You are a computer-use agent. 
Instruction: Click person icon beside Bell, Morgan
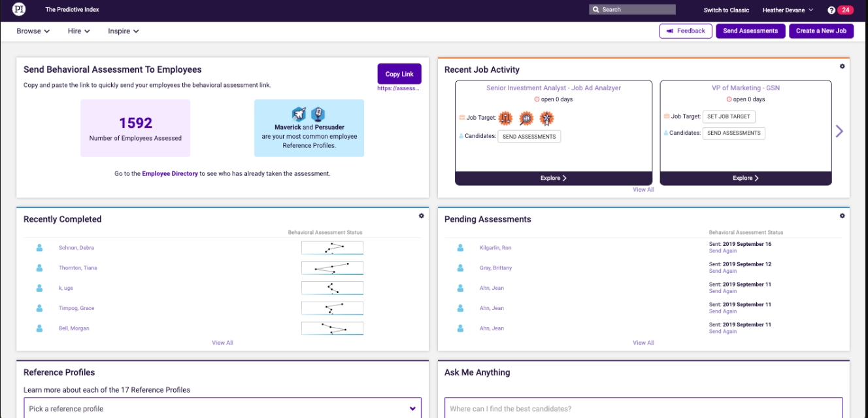pyautogui.click(x=39, y=328)
